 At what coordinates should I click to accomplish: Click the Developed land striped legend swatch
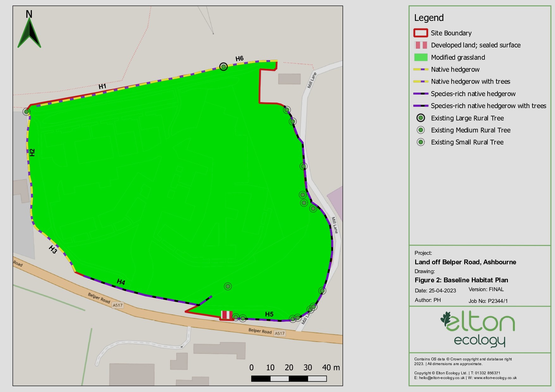421,45
